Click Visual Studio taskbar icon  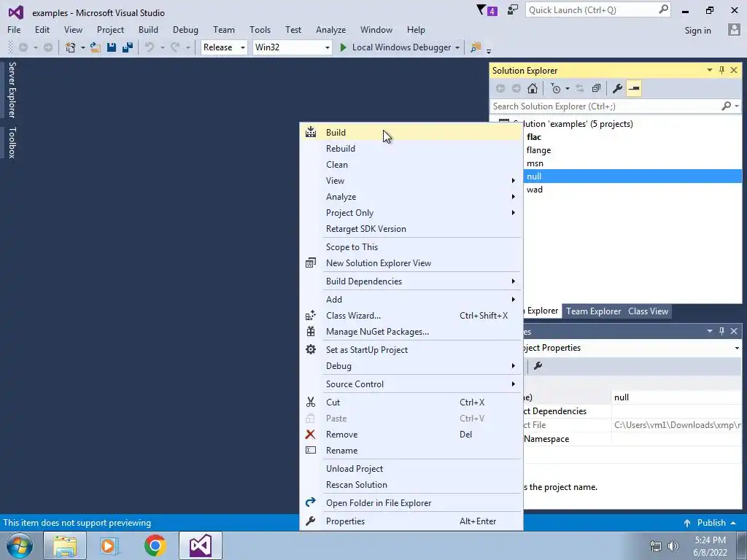(x=201, y=545)
